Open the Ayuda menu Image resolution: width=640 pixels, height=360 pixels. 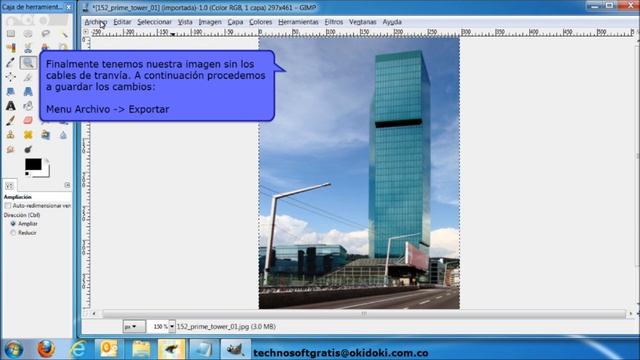pyautogui.click(x=392, y=22)
